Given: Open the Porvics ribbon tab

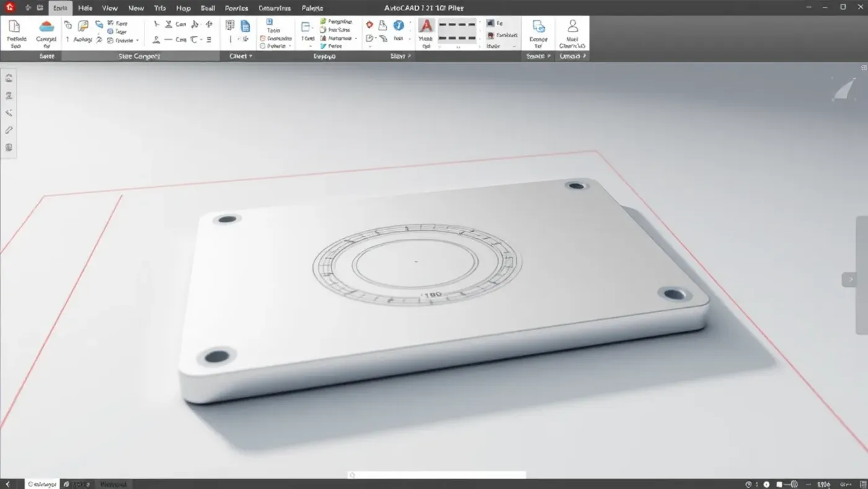Looking at the screenshot, I should (236, 8).
